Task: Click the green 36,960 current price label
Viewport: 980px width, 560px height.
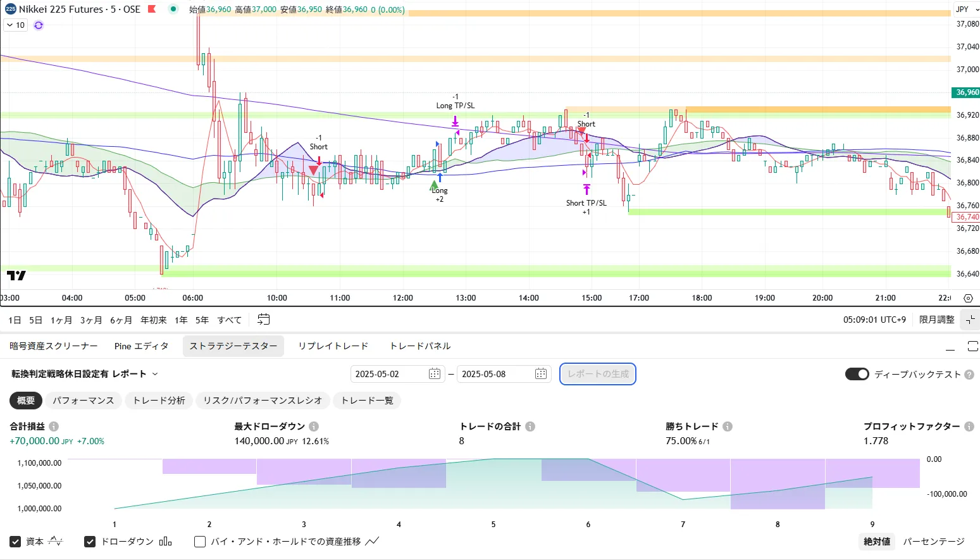Action: (965, 92)
